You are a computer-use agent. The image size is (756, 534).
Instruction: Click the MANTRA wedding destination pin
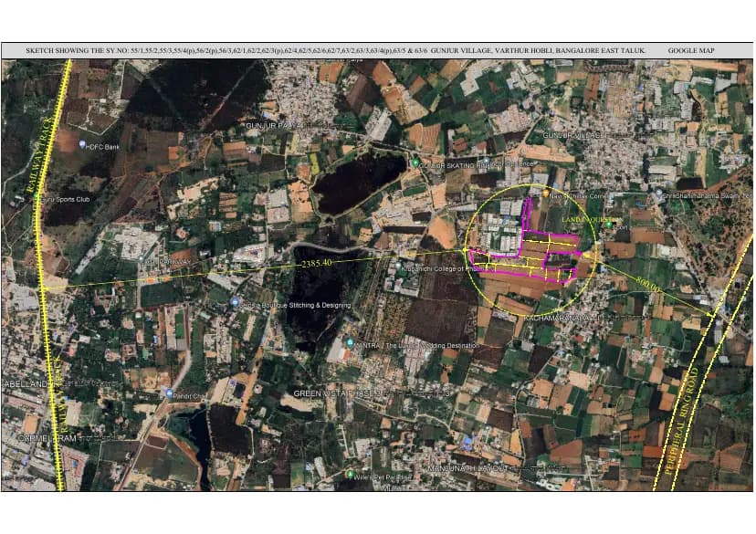point(350,342)
